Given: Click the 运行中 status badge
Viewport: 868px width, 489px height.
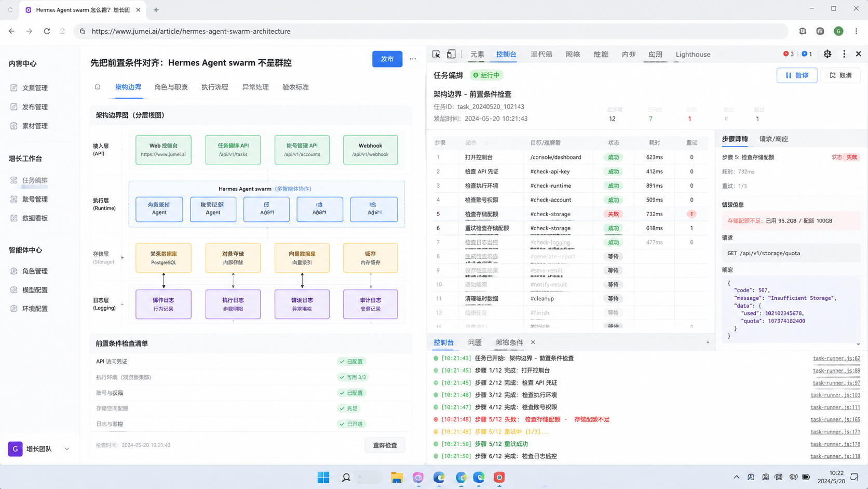Looking at the screenshot, I should pos(486,75).
